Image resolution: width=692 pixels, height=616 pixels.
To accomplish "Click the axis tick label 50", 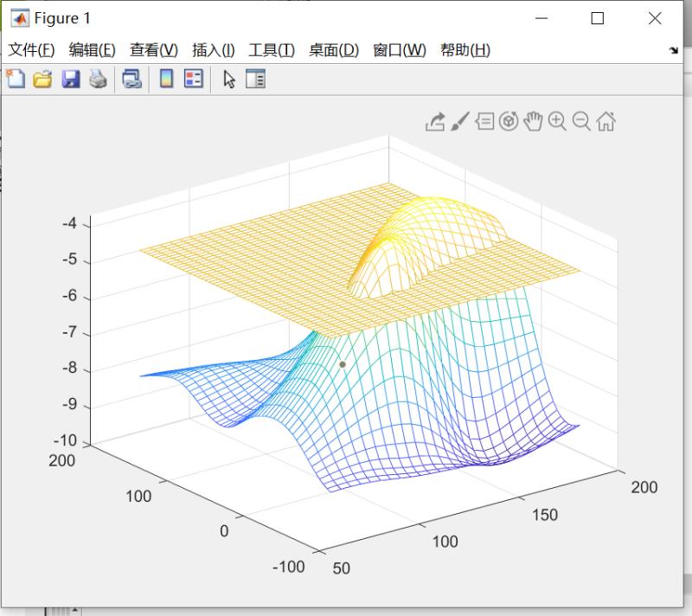I will [x=341, y=568].
